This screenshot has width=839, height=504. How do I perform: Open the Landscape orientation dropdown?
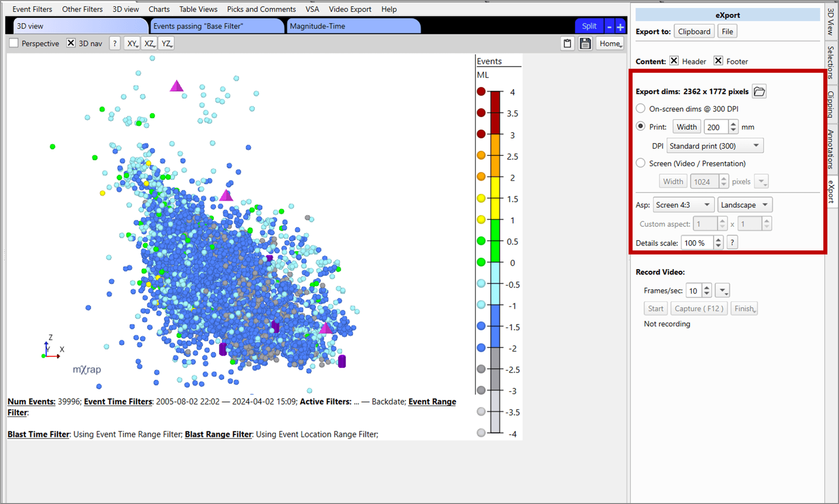pyautogui.click(x=744, y=205)
